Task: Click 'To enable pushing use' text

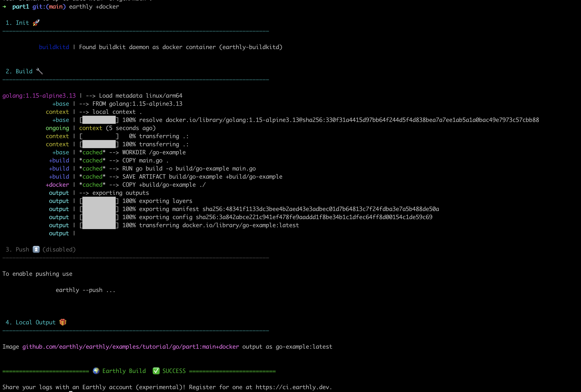Action: coord(37,274)
